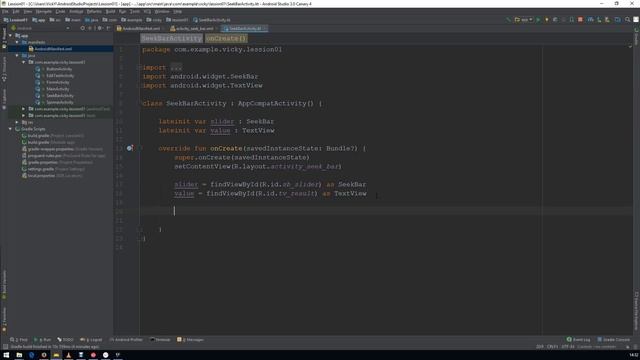Open the Event Log button

tap(578, 340)
